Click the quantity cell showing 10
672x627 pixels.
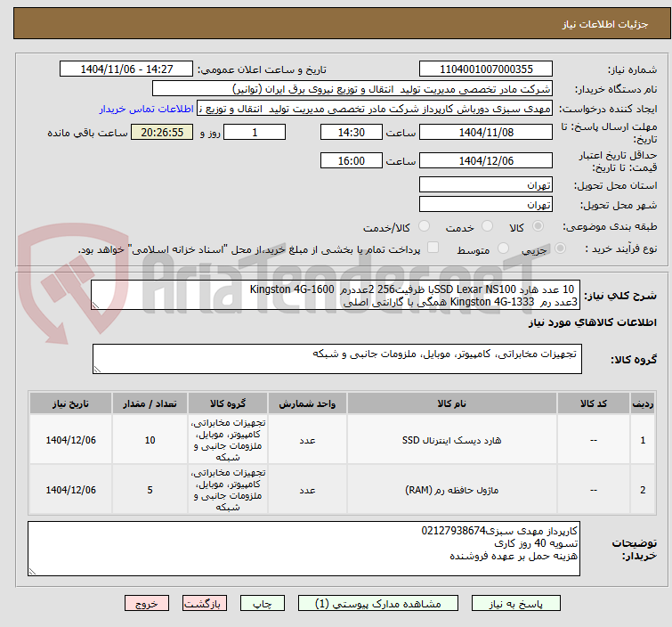tap(150, 440)
